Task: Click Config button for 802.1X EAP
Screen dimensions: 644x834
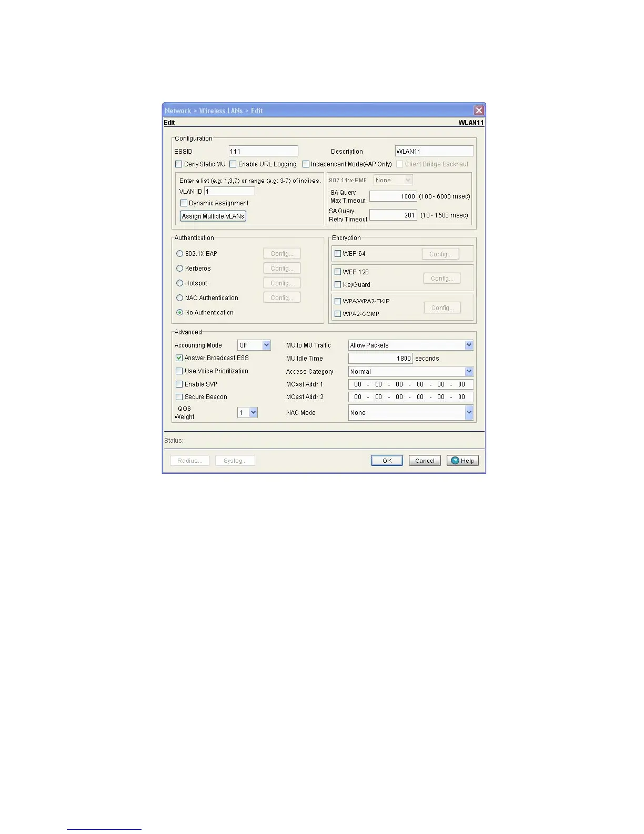Action: point(282,254)
